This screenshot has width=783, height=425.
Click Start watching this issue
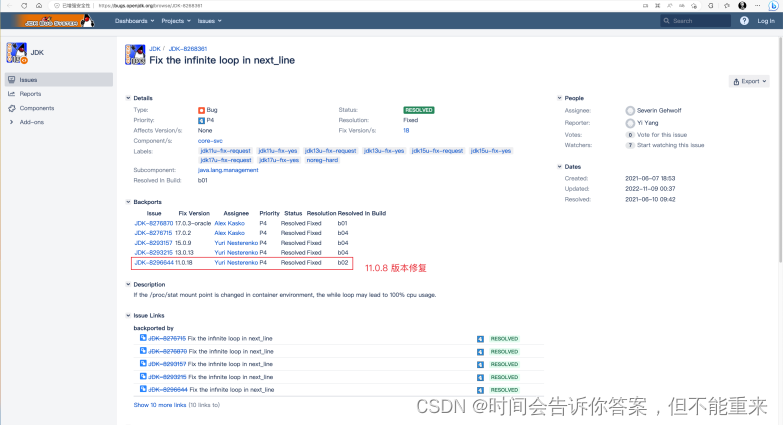tap(671, 145)
